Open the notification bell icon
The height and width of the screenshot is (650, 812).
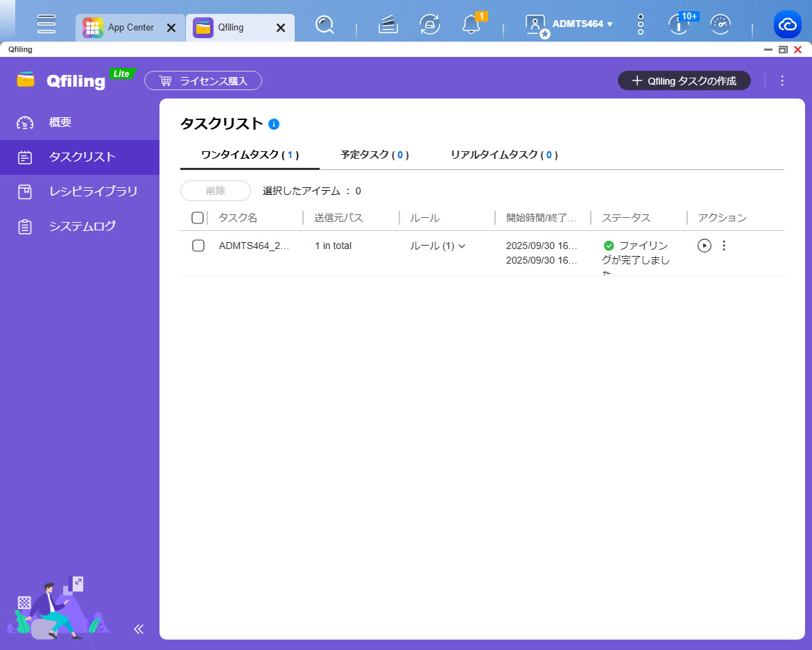click(x=471, y=25)
